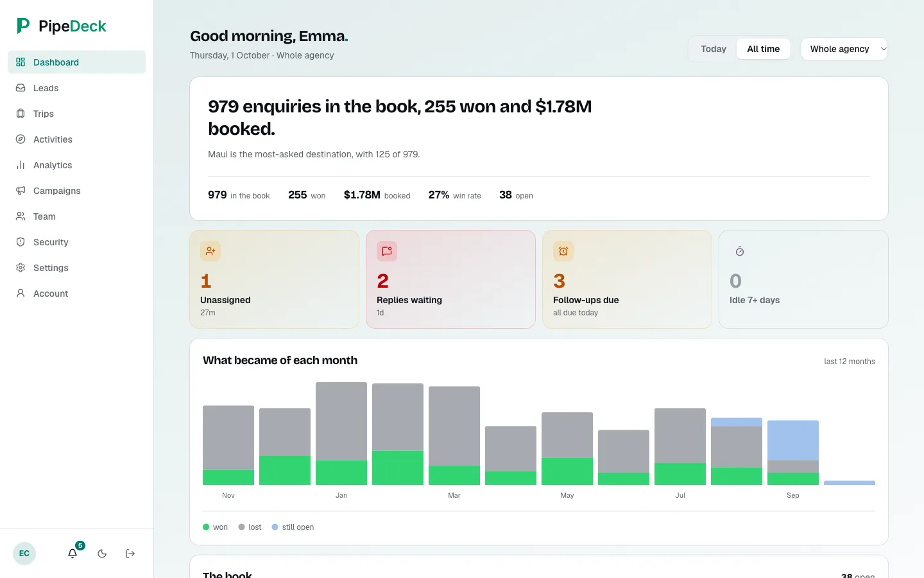Click the '$1.78M booked' stat
Image resolution: width=924 pixels, height=578 pixels.
tap(377, 195)
